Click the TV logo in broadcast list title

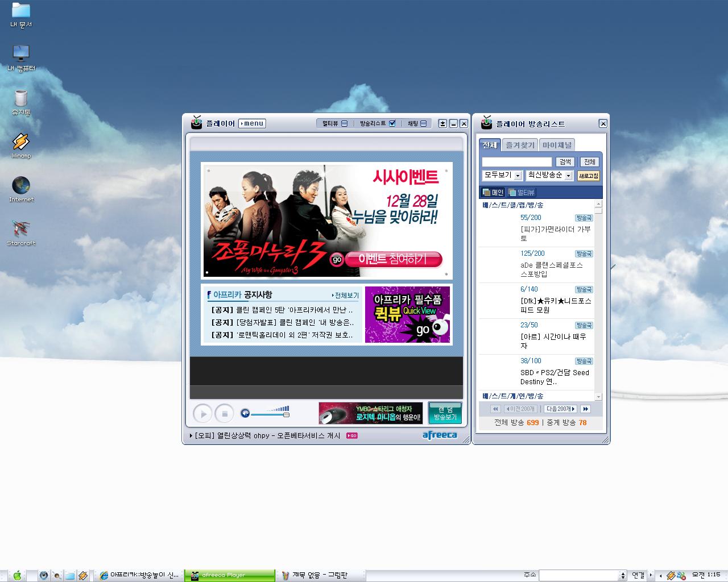pos(486,123)
